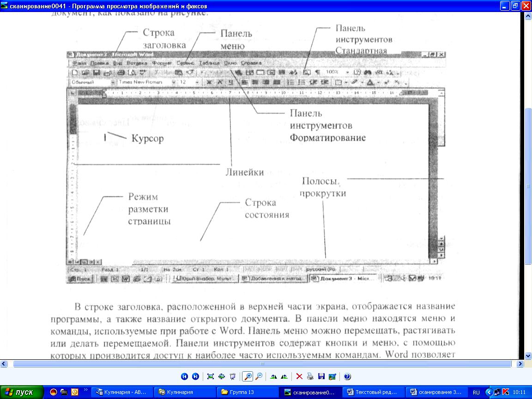532x399 pixels.
Task: Open the 'Кулинария' folder taskbar button
Action: pyautogui.click(x=184, y=392)
